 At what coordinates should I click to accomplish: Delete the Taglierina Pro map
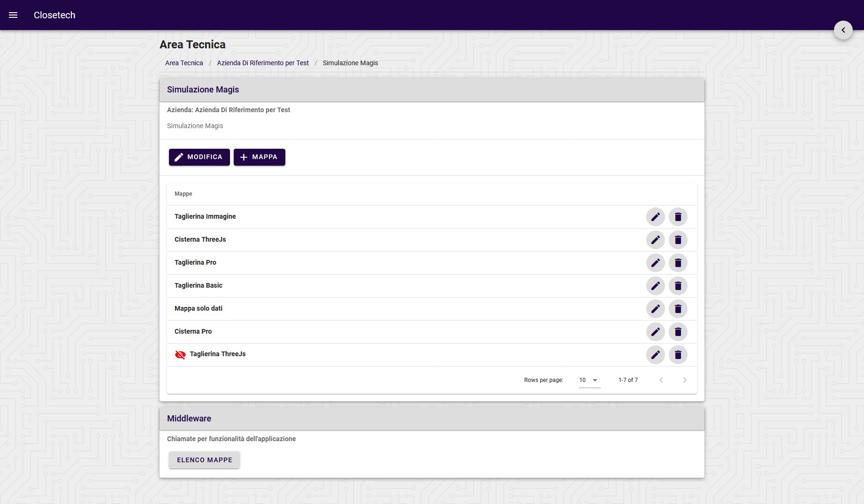678,263
